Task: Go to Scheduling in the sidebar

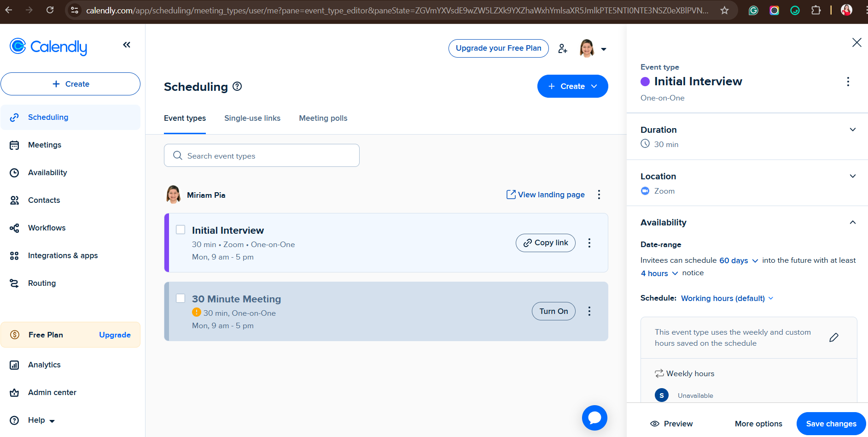Action: tap(70, 117)
